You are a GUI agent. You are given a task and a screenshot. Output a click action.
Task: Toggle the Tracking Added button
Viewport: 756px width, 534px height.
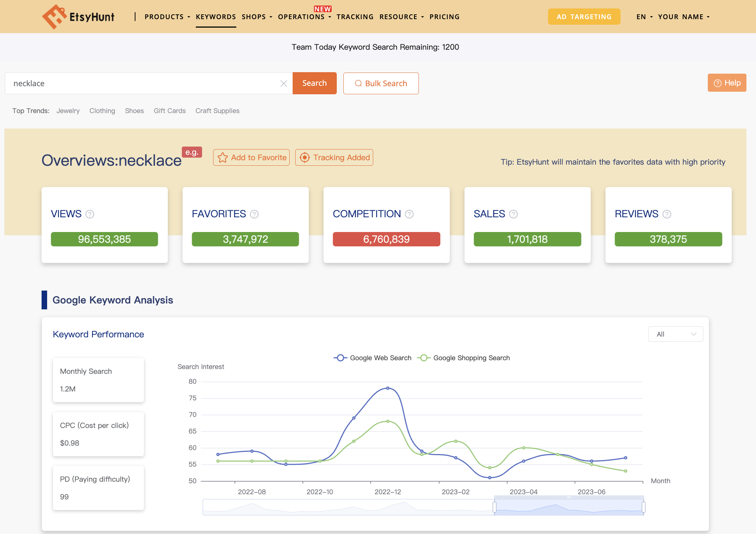[x=334, y=158]
